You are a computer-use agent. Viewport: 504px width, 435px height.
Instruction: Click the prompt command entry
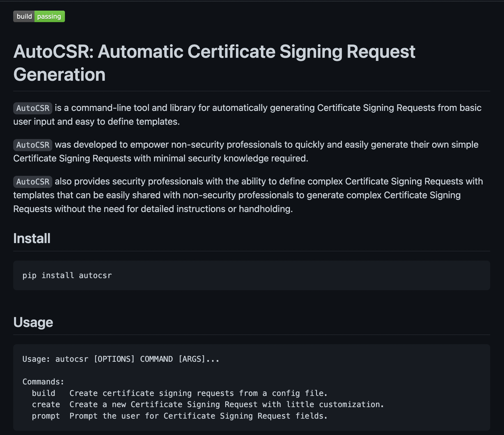click(46, 416)
